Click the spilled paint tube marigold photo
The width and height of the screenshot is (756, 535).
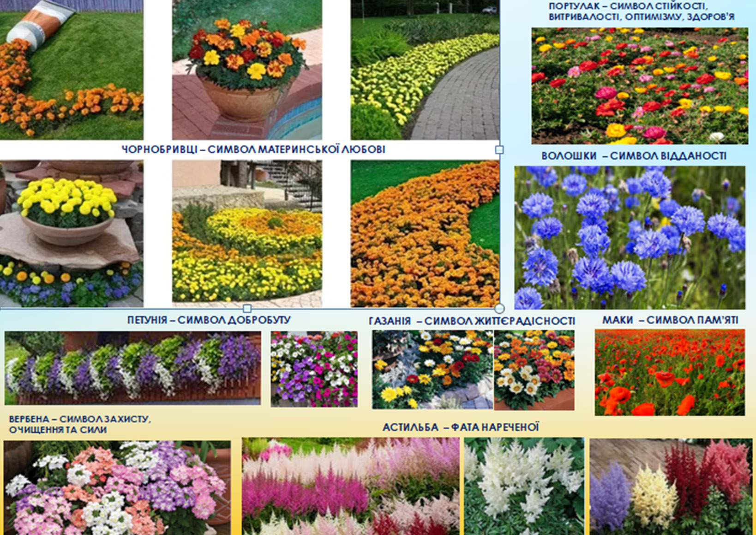(72, 70)
